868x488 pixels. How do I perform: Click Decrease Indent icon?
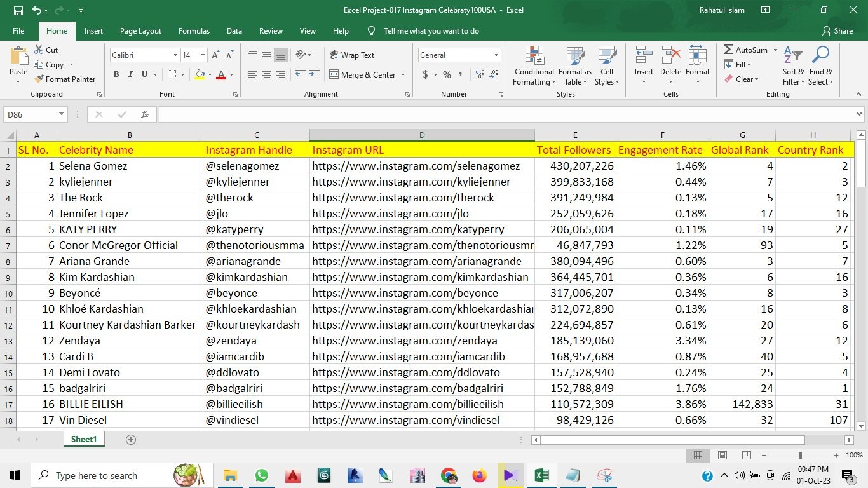301,74
